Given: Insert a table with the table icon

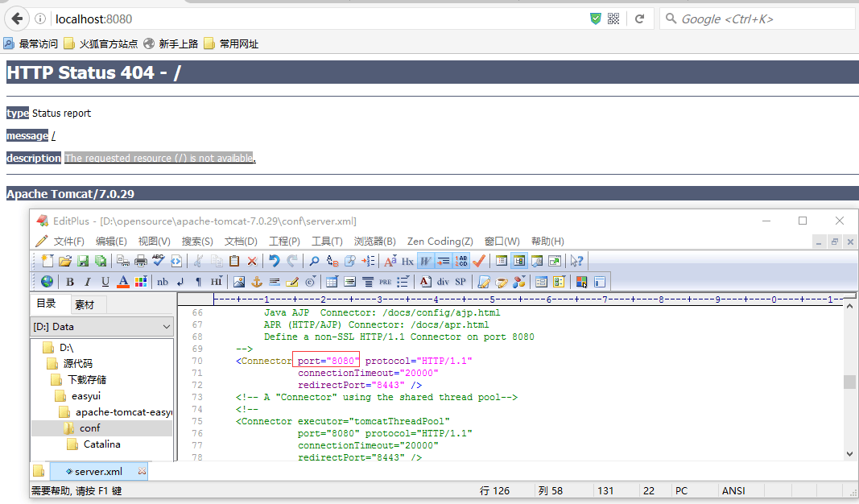Looking at the screenshot, I should [x=332, y=282].
